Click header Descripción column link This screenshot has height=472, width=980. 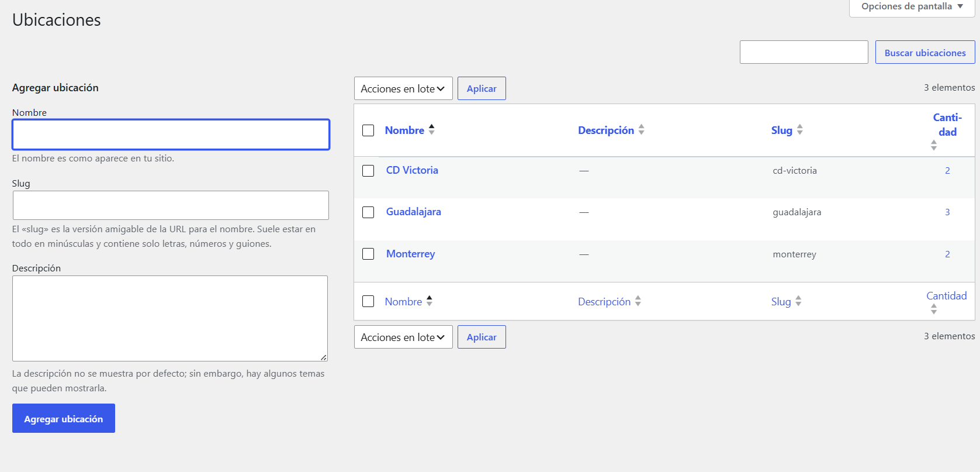pyautogui.click(x=606, y=130)
